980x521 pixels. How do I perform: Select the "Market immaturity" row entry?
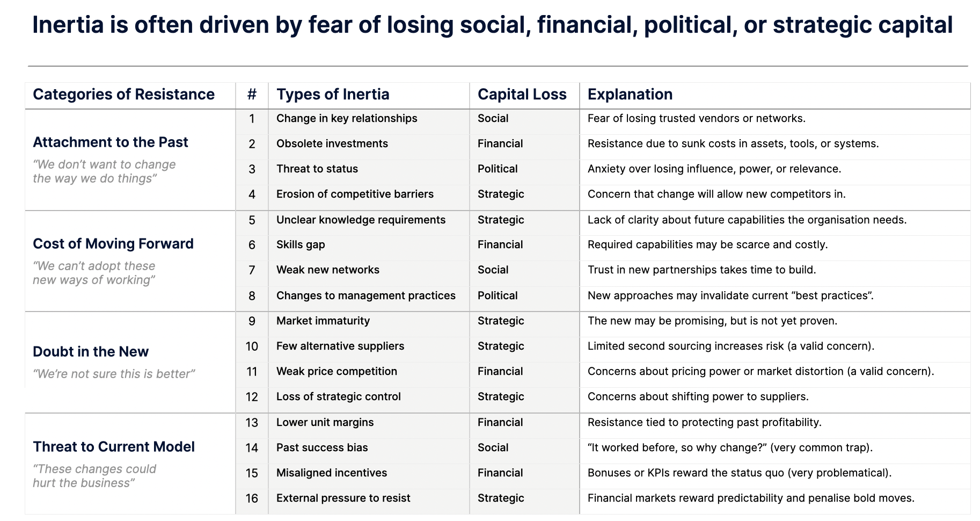[x=323, y=321]
